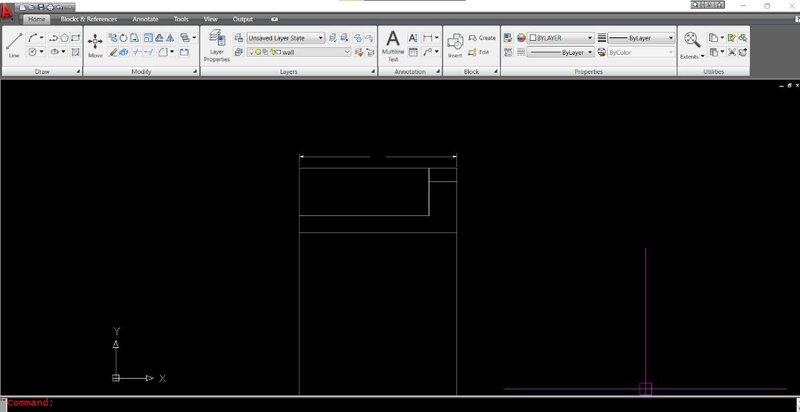Toggle the light bulb on/off for wall layer
Viewport: 800px width, 412px height.
point(252,52)
